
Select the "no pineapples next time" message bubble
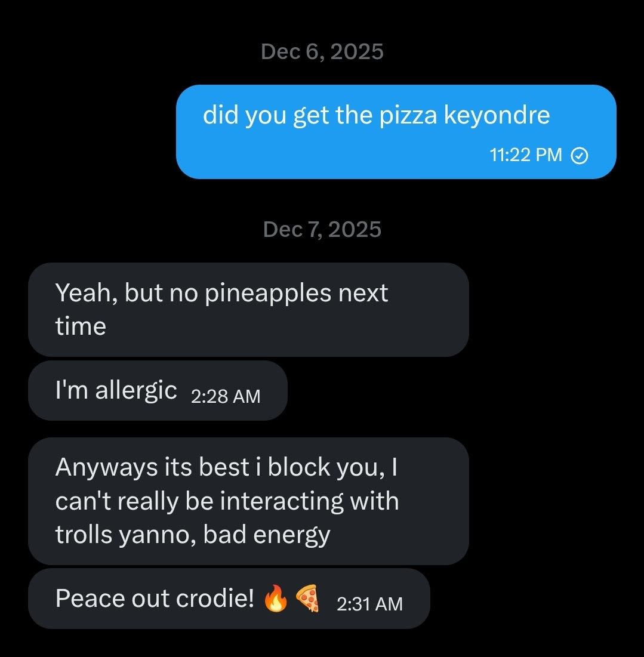[248, 310]
